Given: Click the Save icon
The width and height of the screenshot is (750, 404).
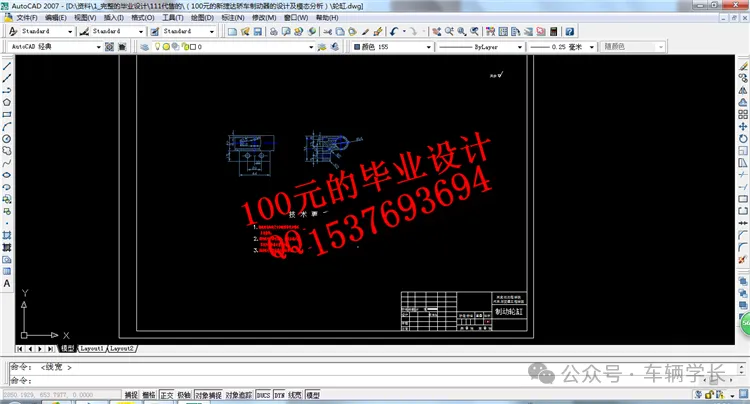Looking at the screenshot, I should pos(258,32).
